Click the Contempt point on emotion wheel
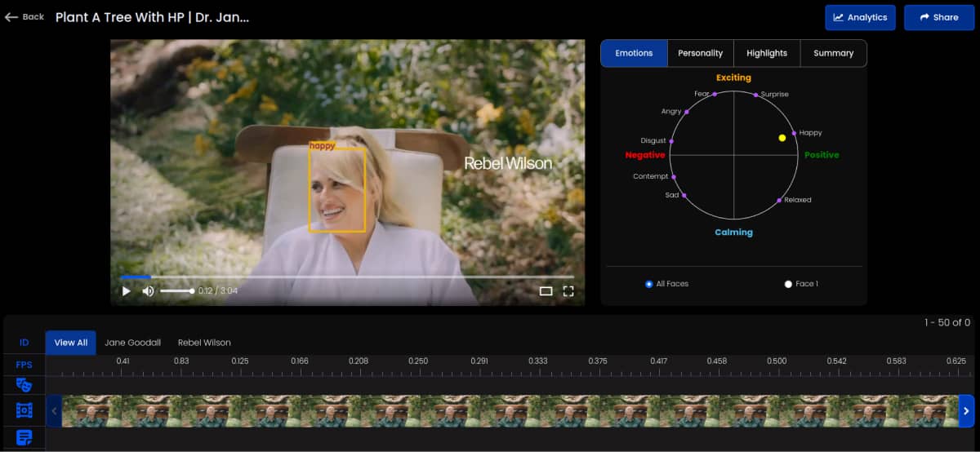The image size is (980, 452). [x=674, y=176]
